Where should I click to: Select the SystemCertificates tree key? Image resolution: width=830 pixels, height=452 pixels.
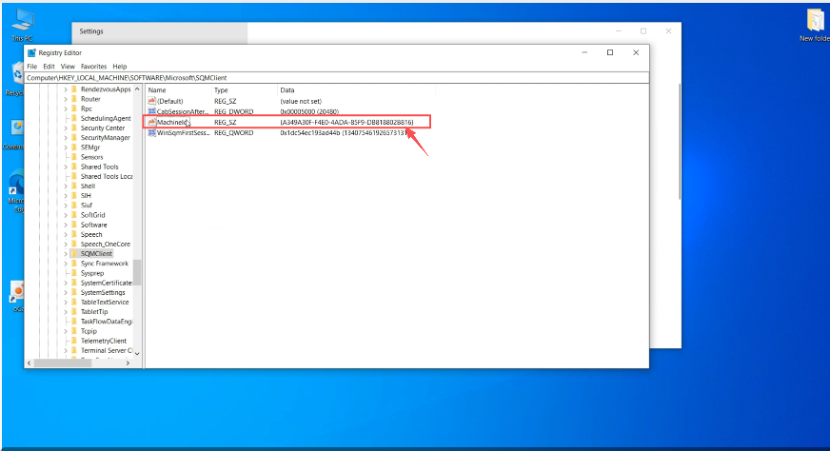tap(106, 283)
